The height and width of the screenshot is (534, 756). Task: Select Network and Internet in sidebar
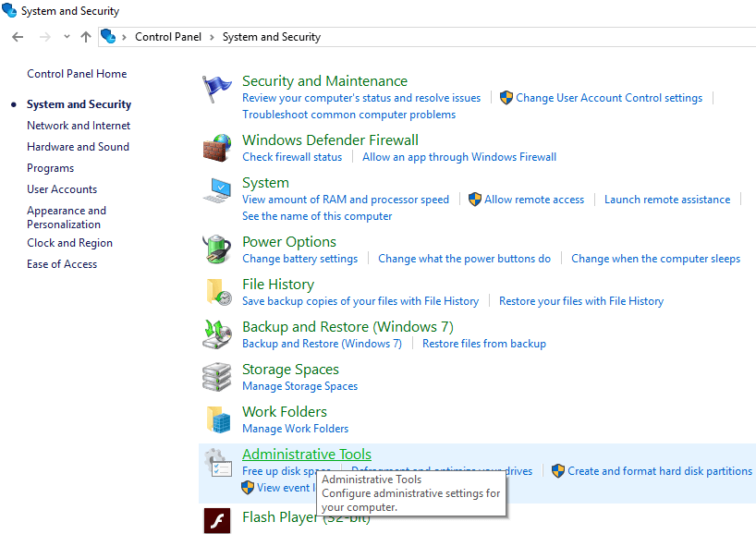coord(79,126)
